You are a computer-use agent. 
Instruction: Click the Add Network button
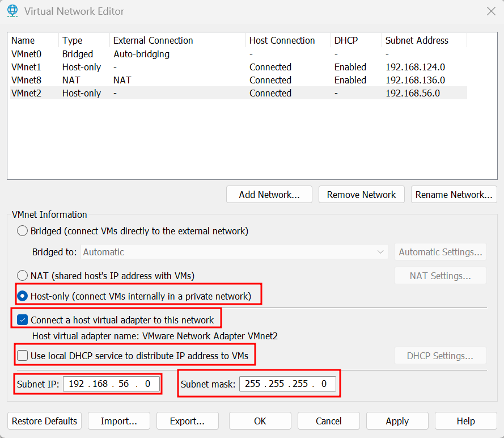269,195
